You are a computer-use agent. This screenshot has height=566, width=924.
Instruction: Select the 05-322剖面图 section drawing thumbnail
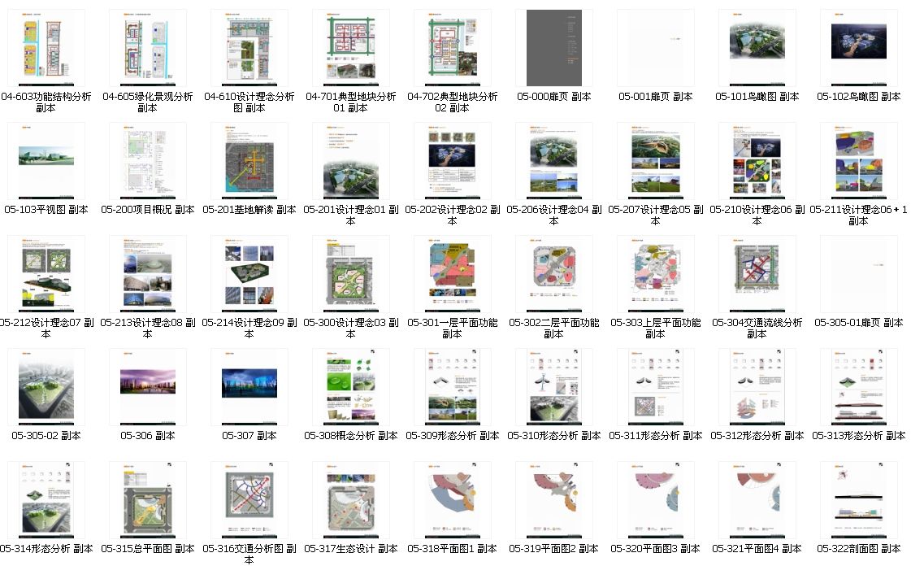click(x=858, y=500)
